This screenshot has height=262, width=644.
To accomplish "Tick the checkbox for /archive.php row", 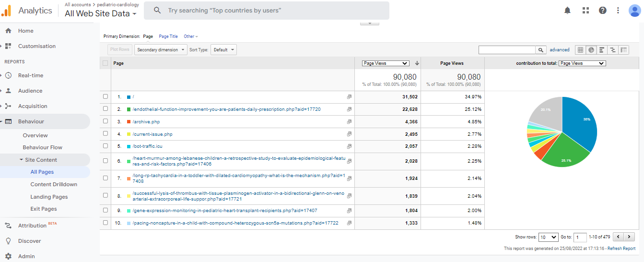I will pos(105,122).
